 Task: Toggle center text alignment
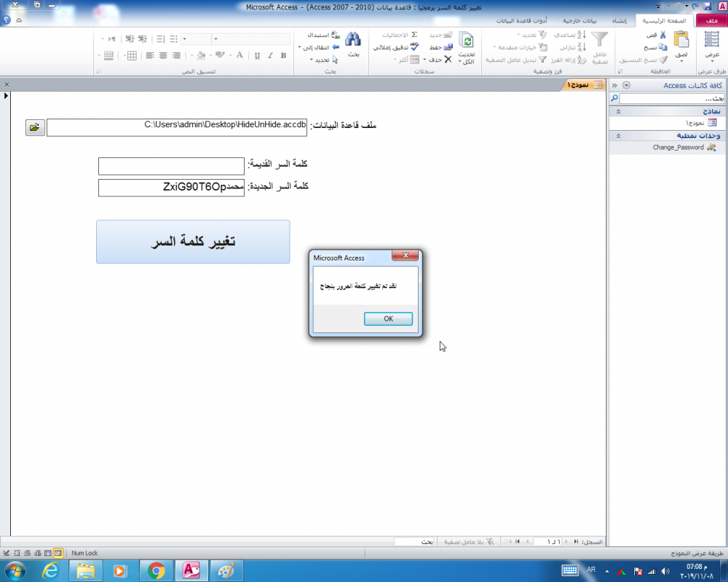[x=163, y=56]
